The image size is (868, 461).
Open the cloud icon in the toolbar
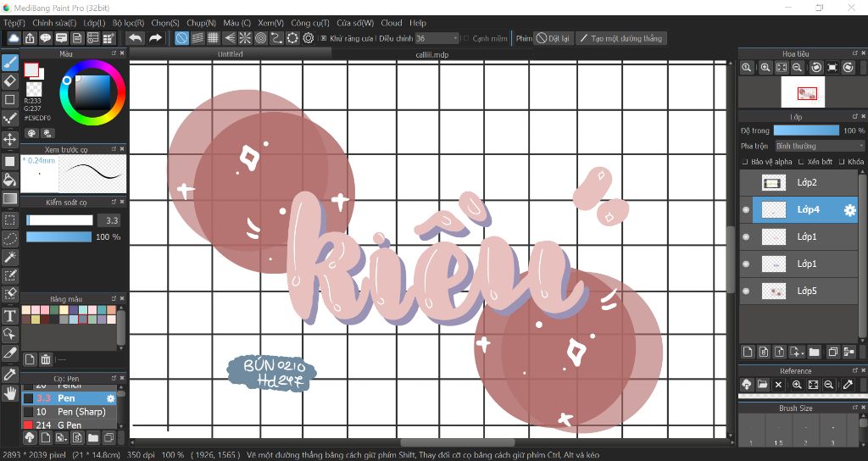click(14, 38)
